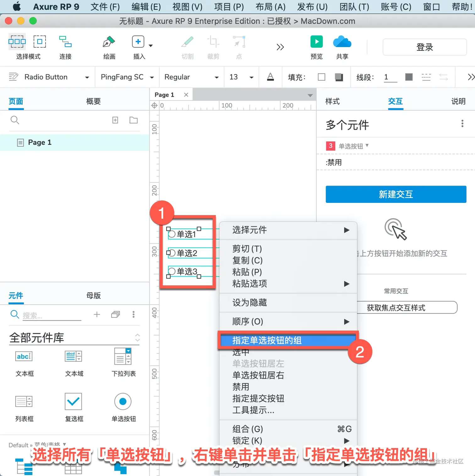This screenshot has width=475, height=476.
Task: Click the add page icon
Action: pos(115,120)
